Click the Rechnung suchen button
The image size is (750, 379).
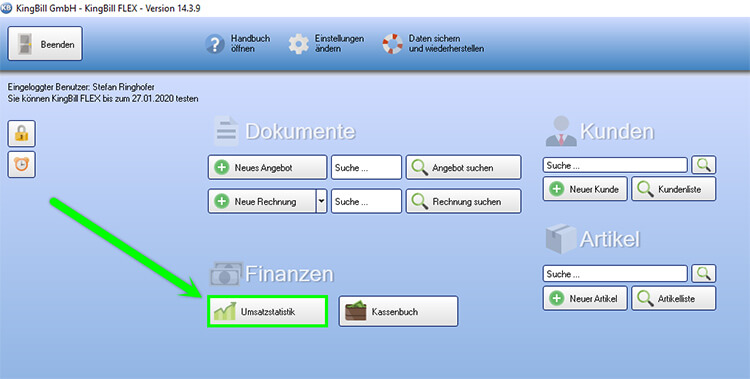[463, 201]
